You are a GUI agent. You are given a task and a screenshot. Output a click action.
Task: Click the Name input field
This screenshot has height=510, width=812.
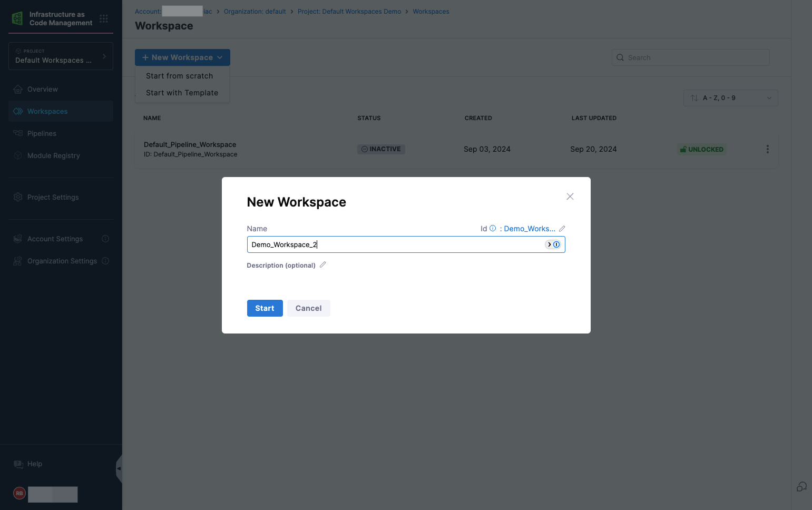coord(406,244)
